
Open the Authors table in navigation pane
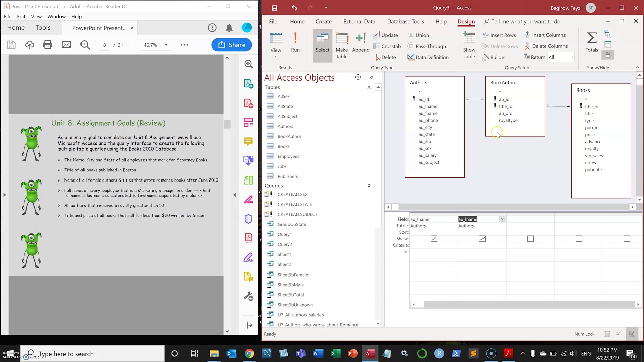(x=285, y=126)
